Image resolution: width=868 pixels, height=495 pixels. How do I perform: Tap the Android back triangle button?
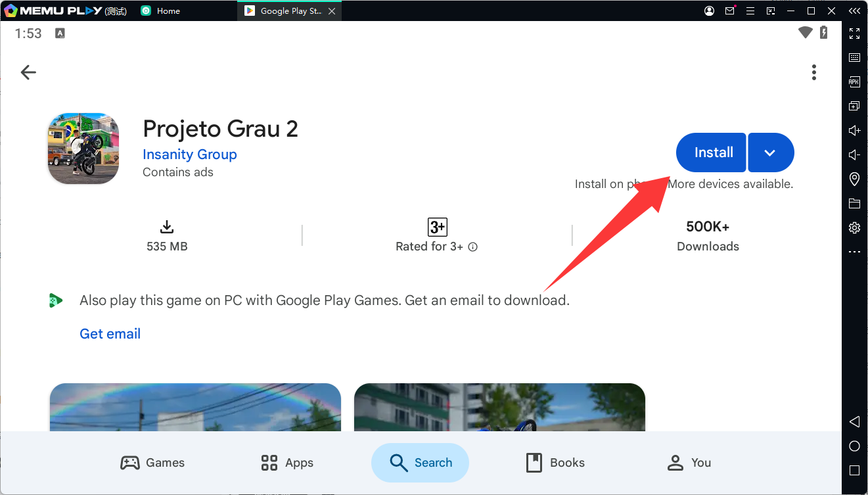pos(855,421)
